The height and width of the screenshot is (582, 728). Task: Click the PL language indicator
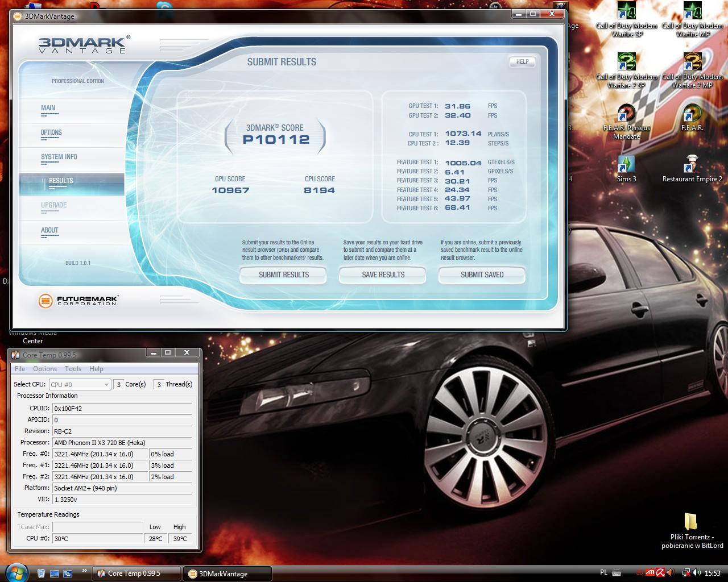click(603, 573)
